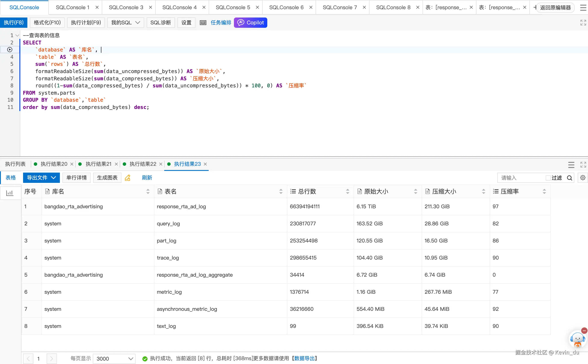Open the 每页显示 3000 page size selector

pyautogui.click(x=114, y=358)
